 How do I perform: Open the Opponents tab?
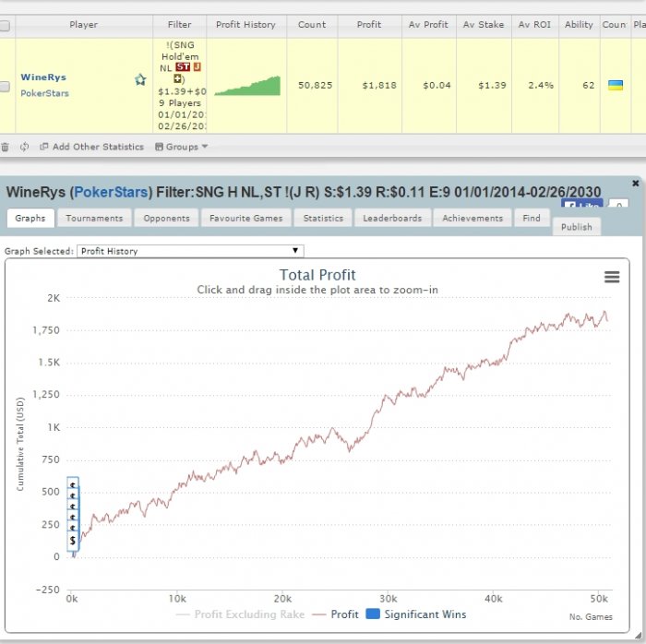tap(166, 219)
